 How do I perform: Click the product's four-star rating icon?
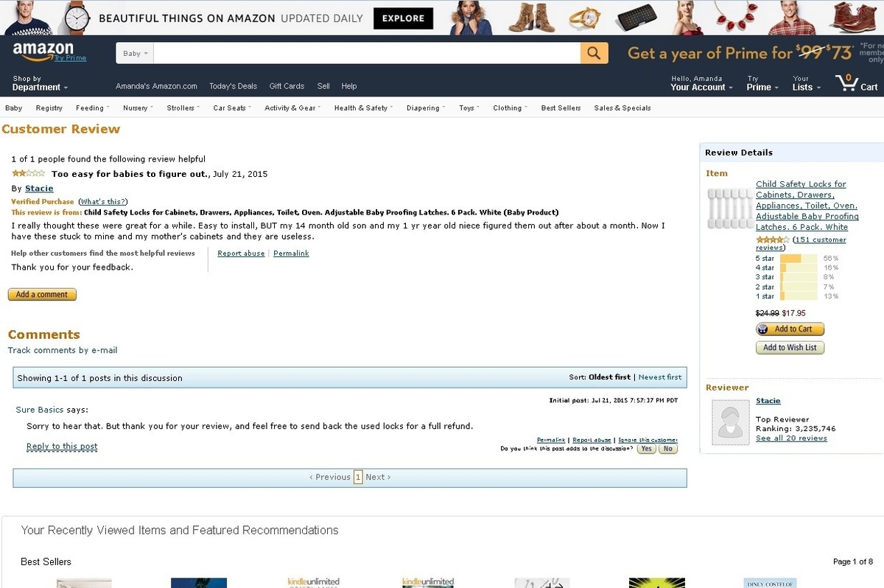tap(772, 239)
